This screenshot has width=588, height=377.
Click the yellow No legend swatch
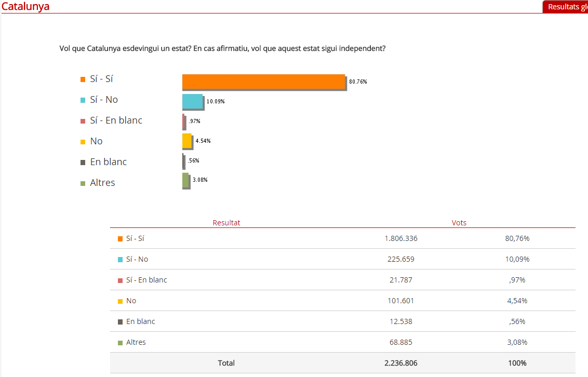point(83,142)
